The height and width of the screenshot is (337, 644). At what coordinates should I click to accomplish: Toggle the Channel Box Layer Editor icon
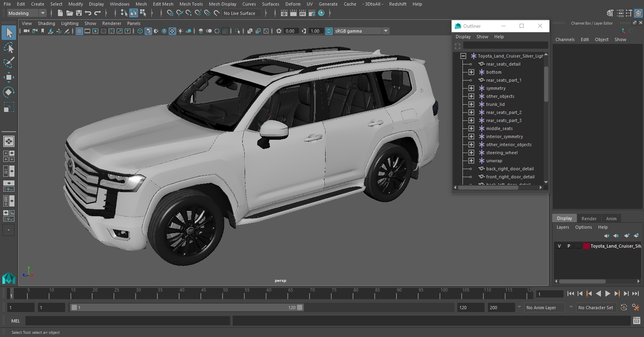638,13
